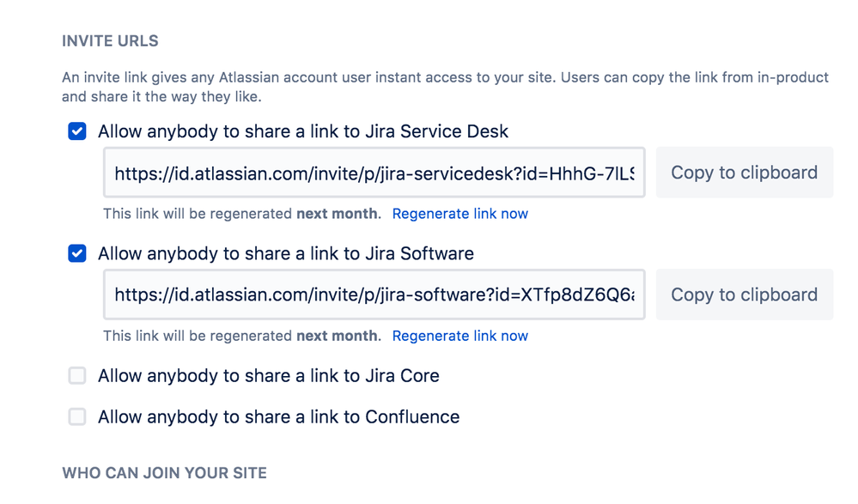Regenerate the Jira Software link now

[x=460, y=336]
